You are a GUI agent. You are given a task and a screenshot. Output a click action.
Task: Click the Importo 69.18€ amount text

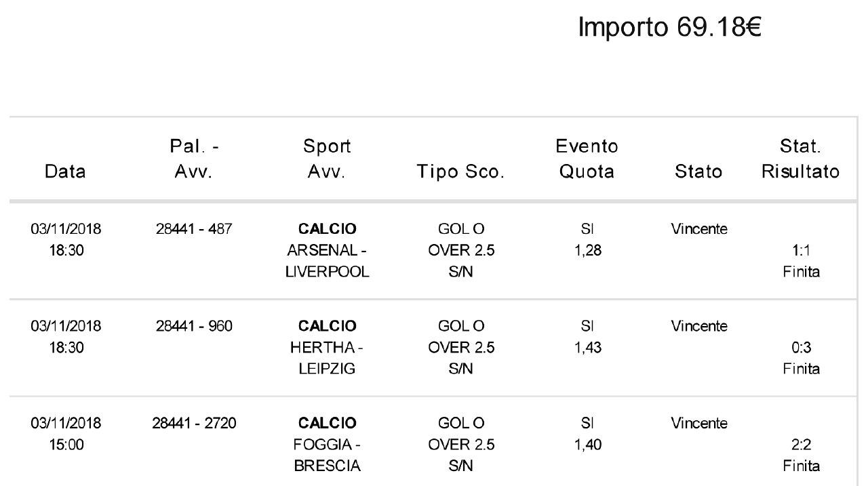670,28
